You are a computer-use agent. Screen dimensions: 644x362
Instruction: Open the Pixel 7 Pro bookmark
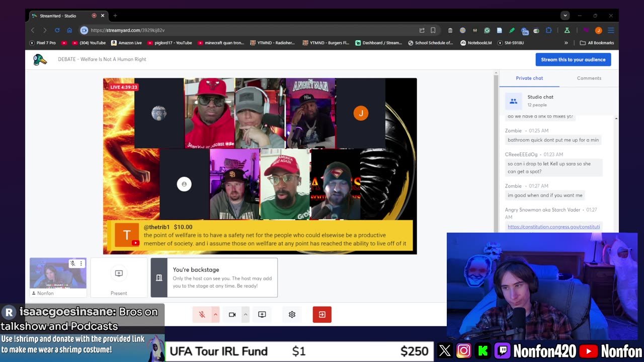(43, 43)
